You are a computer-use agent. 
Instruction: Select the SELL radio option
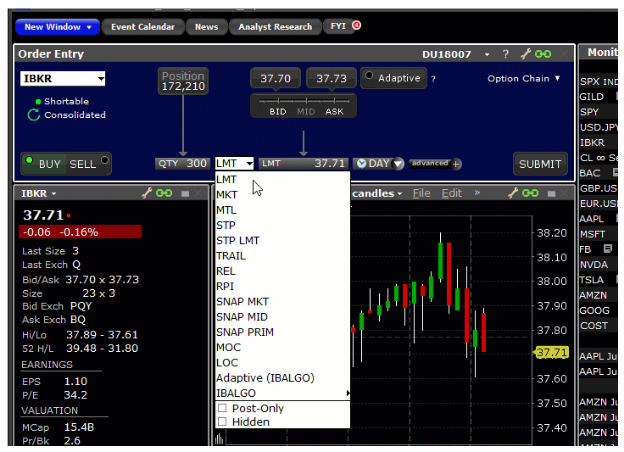(x=105, y=160)
